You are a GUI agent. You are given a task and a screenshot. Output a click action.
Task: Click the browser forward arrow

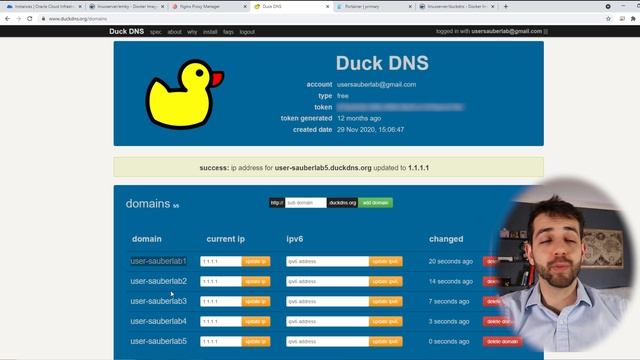coord(18,19)
